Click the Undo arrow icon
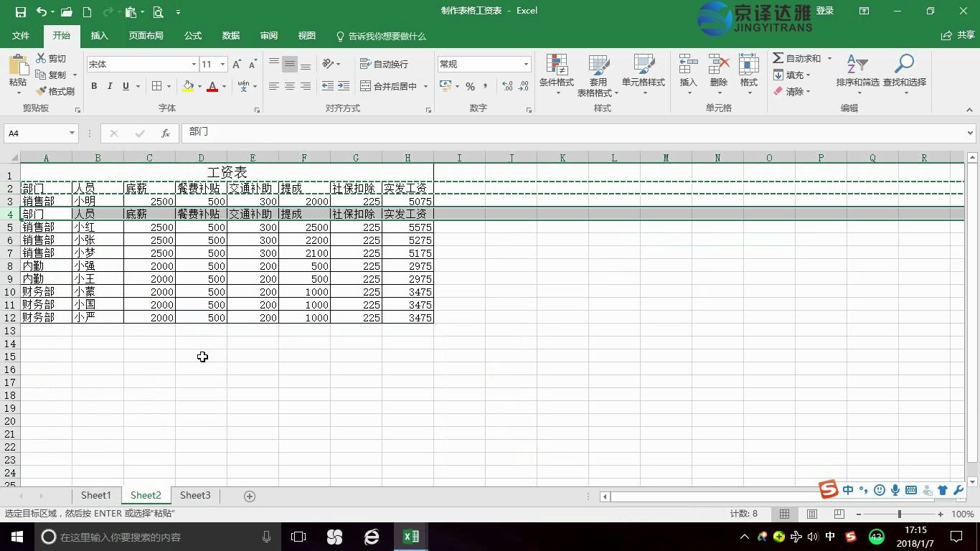The height and width of the screenshot is (551, 980). click(x=41, y=11)
